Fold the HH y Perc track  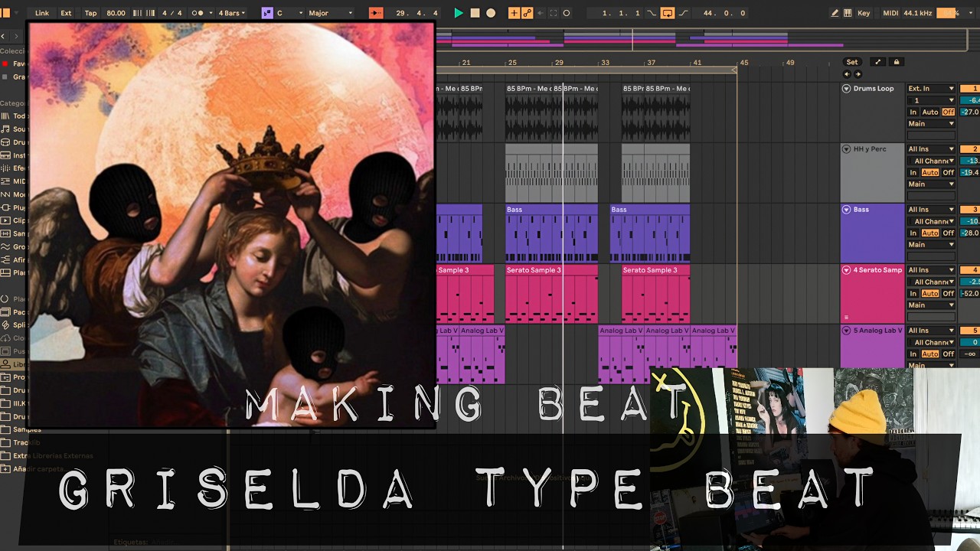(847, 149)
